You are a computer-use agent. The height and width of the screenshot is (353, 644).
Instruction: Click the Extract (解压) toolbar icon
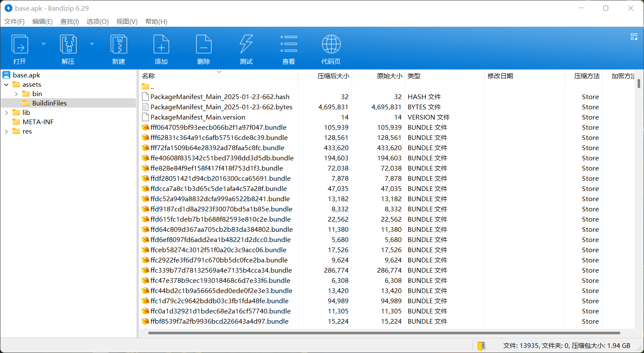pos(68,44)
